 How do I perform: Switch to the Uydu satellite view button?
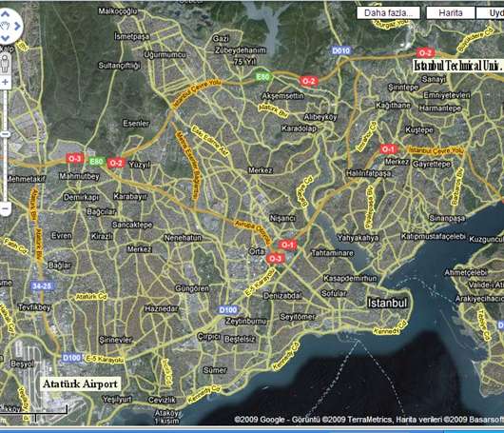tap(491, 13)
